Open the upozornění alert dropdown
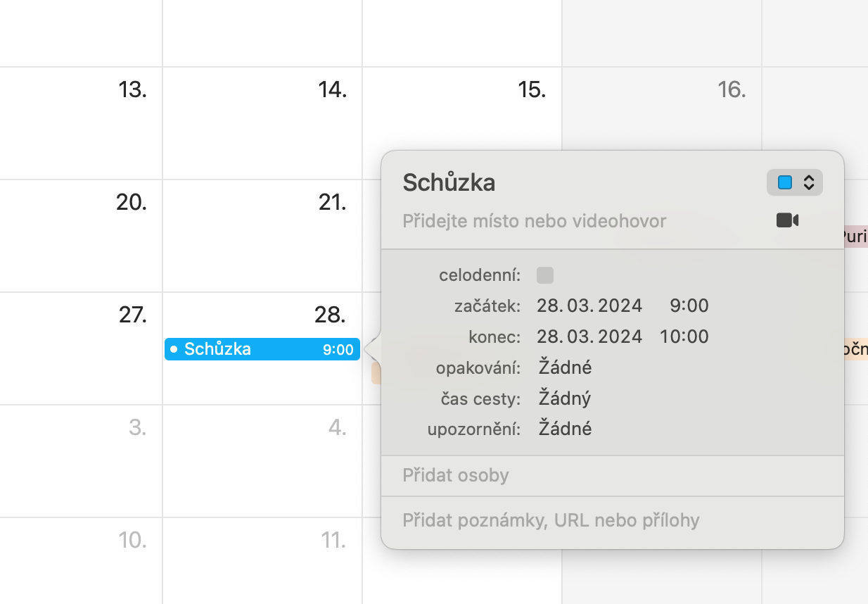This screenshot has height=604, width=868. coord(565,429)
